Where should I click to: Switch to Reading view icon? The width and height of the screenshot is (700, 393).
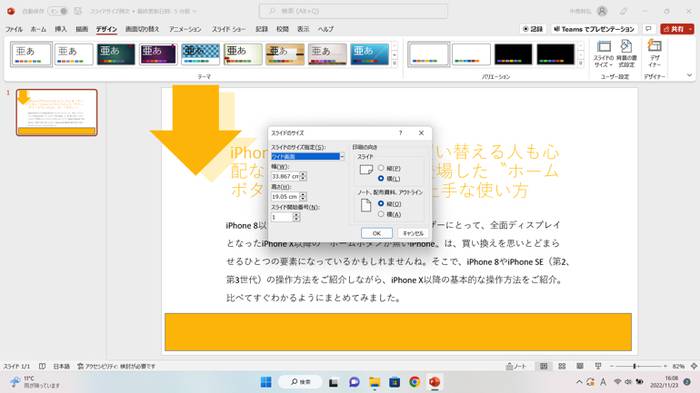580,366
